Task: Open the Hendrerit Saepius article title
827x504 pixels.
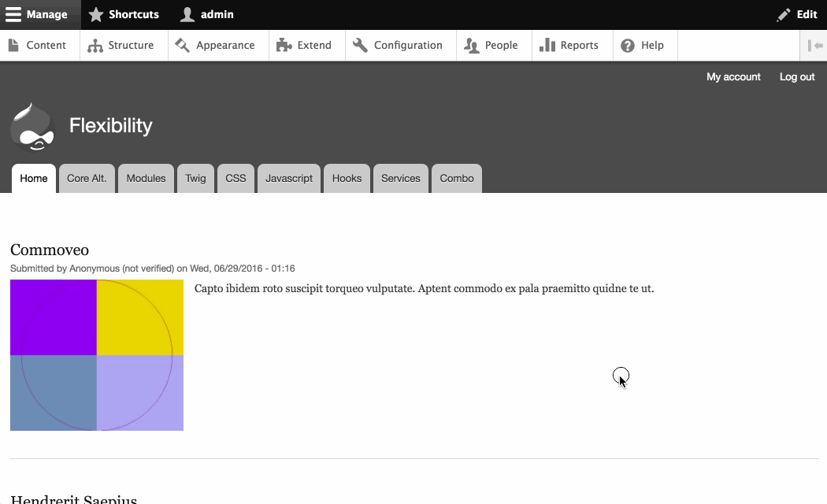Action: coord(74,499)
